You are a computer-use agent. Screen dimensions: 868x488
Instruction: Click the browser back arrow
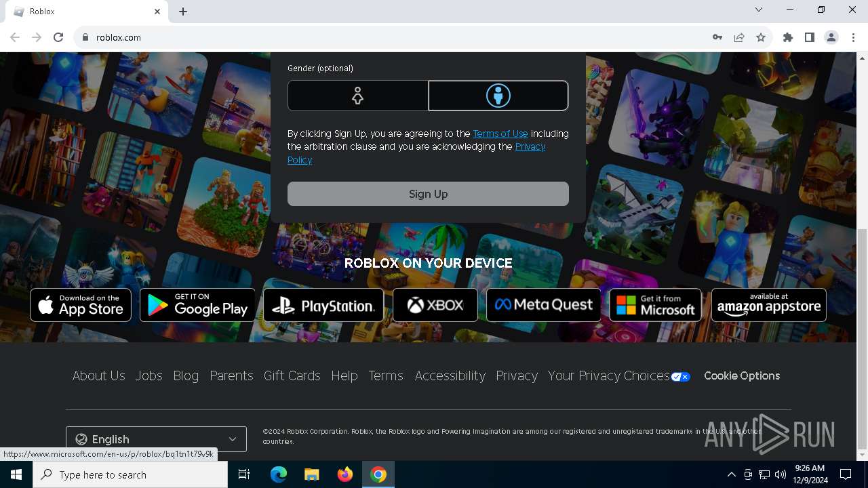tap(15, 37)
